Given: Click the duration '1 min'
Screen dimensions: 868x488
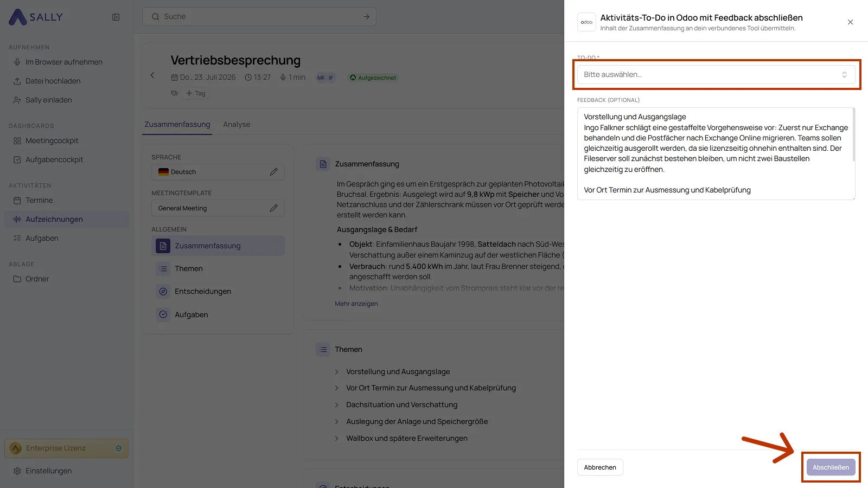Looking at the screenshot, I should click(293, 78).
